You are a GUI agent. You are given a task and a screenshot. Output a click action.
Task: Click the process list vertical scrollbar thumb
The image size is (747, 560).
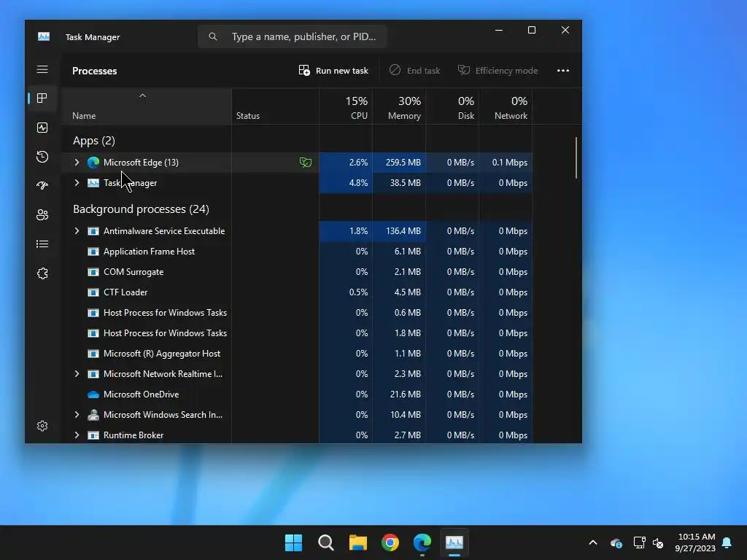click(x=576, y=157)
